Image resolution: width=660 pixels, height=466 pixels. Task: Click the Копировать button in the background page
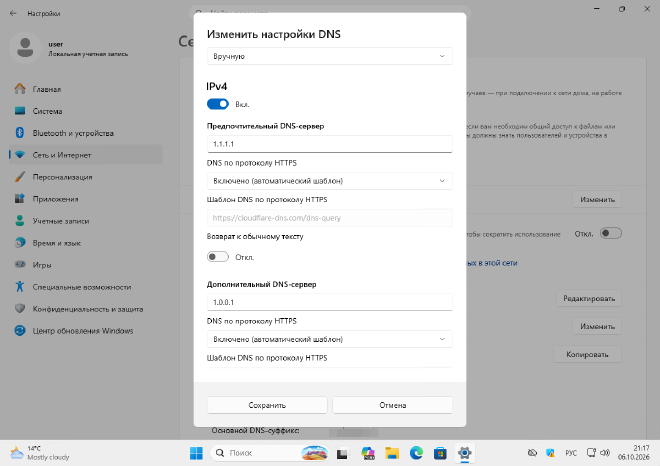point(587,354)
